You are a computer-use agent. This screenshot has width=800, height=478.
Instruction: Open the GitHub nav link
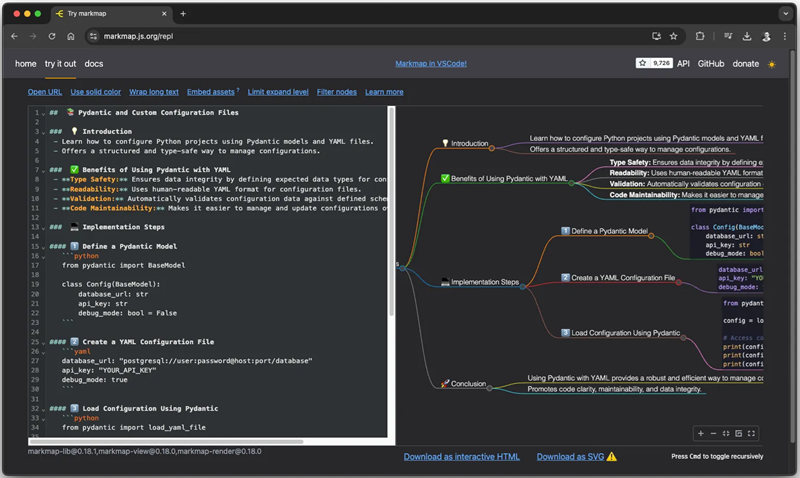tap(711, 64)
